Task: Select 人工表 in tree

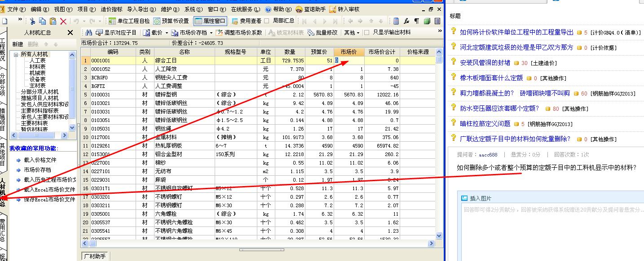Action: pos(37,61)
